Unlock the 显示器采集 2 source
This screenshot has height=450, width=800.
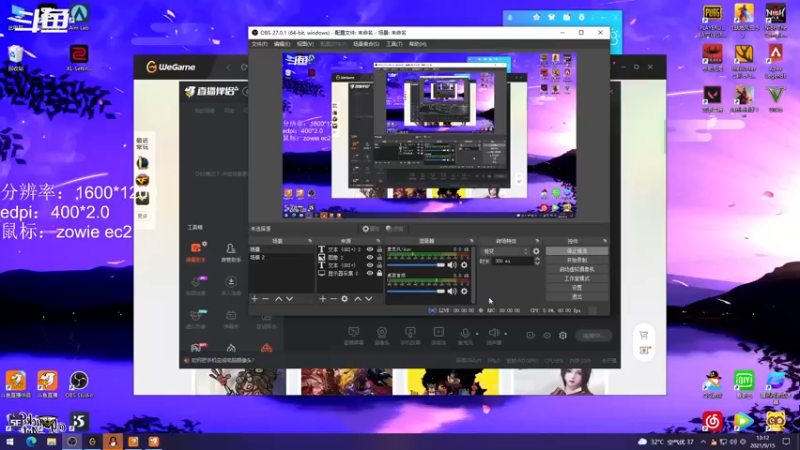click(x=379, y=273)
